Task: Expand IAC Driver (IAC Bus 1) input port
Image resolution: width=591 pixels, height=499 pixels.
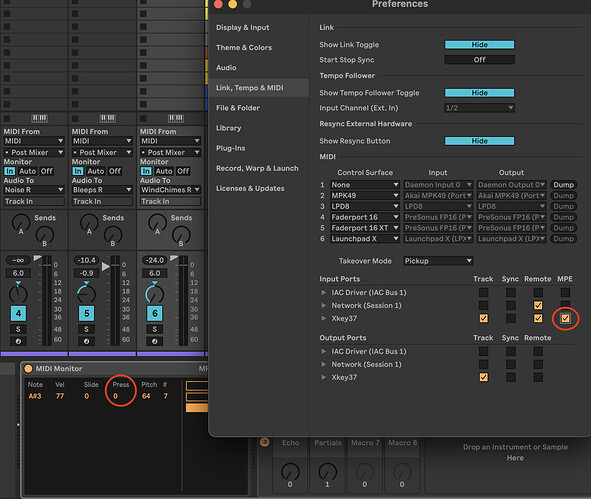Action: click(x=323, y=292)
